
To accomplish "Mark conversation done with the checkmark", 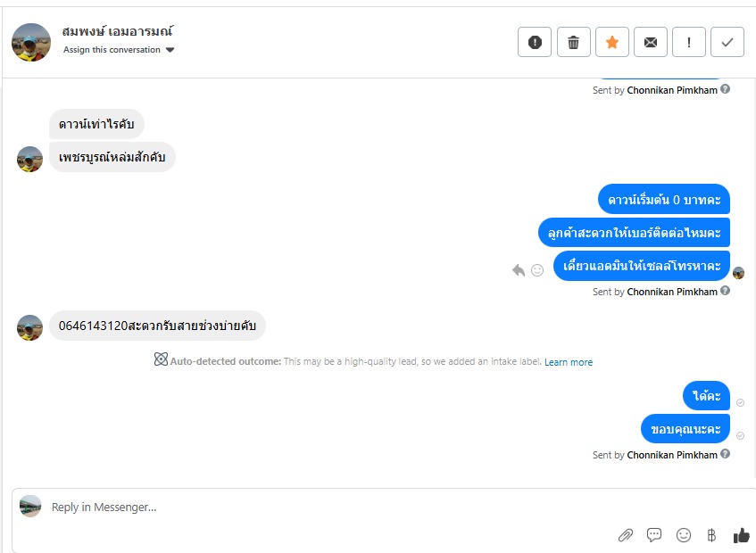I will click(x=727, y=42).
